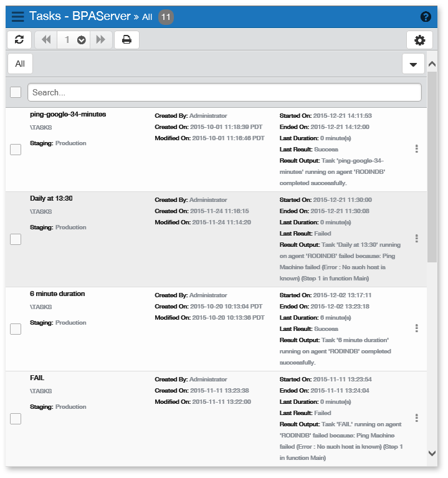This screenshot has width=448, height=478.
Task: Open the hamburger menu in header
Action: [18, 17]
